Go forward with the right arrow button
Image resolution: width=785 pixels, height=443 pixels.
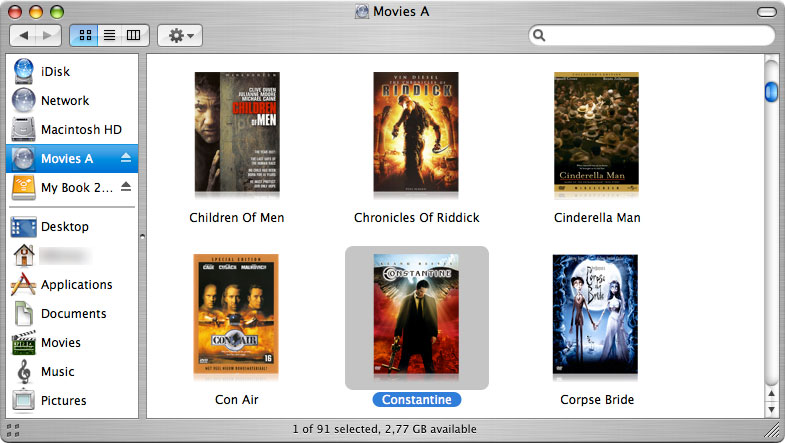[x=48, y=36]
